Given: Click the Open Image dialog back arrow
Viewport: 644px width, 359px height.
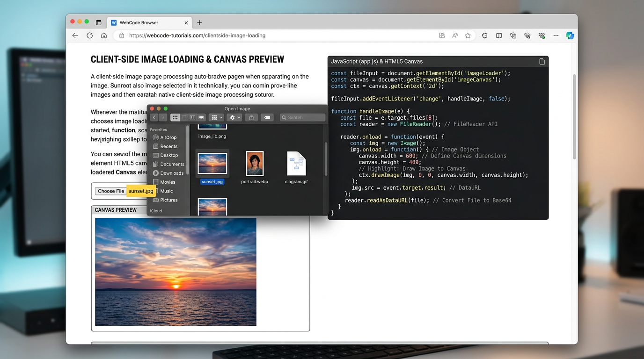Looking at the screenshot, I should [x=154, y=118].
